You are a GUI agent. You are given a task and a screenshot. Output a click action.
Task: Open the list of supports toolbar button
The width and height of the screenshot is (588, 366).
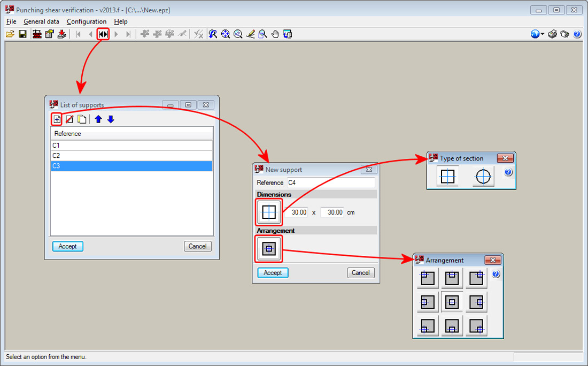pos(103,34)
